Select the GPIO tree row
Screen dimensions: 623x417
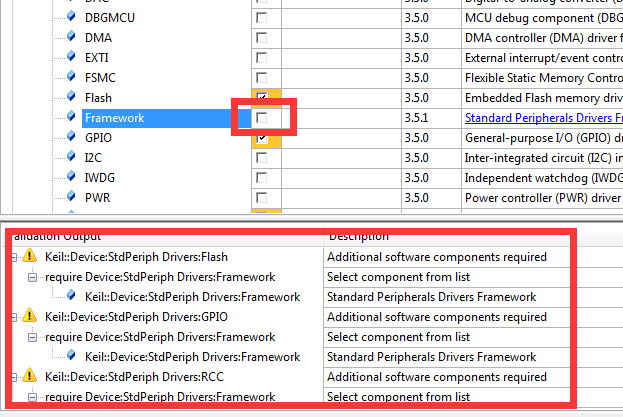(98, 138)
